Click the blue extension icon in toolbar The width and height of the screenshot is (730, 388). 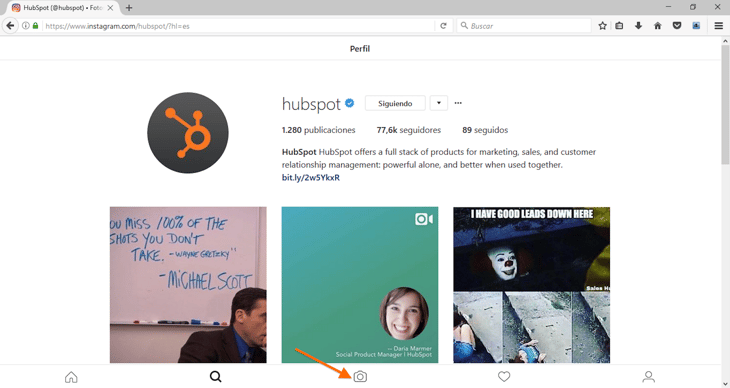696,26
